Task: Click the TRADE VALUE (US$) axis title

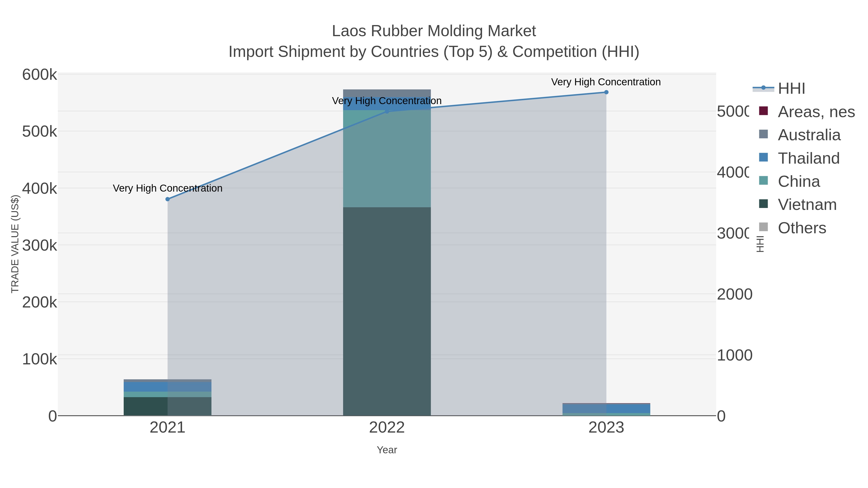Action: [x=15, y=244]
